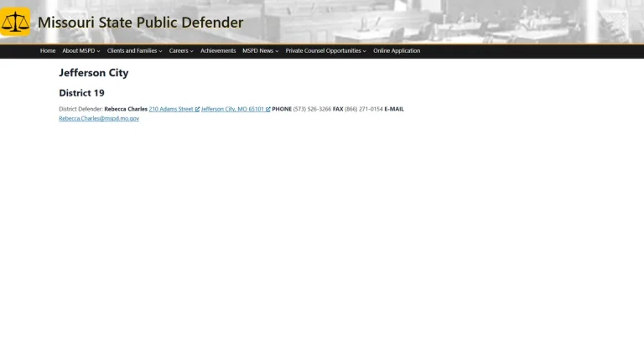Click the District 19 heading
This screenshot has height=362, width=644.
coord(81,93)
